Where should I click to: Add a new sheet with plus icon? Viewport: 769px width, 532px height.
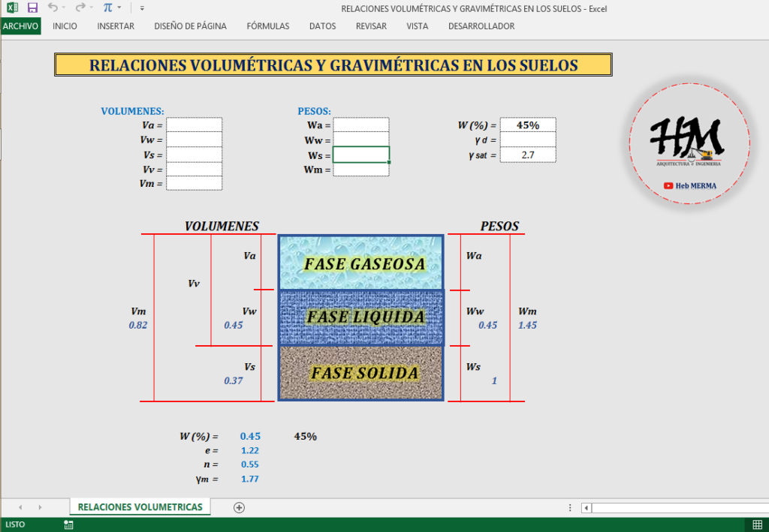239,507
